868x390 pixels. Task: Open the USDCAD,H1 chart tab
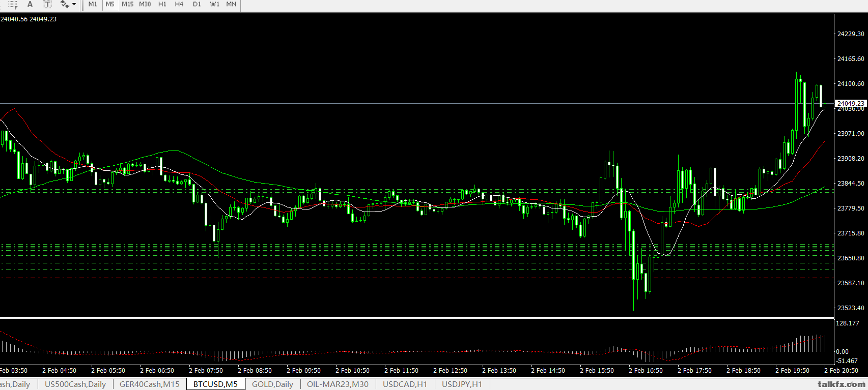pyautogui.click(x=405, y=384)
